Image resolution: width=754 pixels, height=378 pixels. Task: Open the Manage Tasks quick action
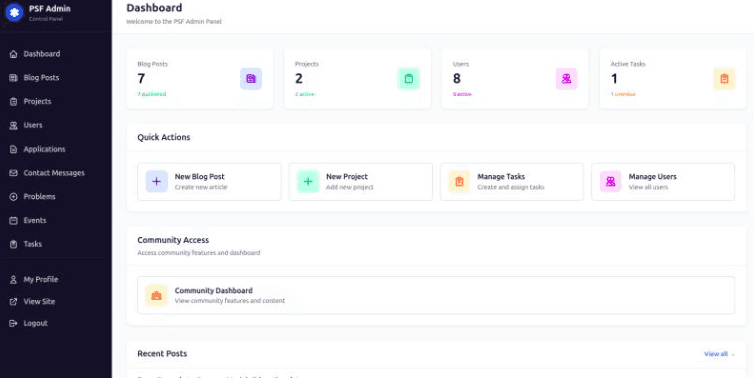512,182
